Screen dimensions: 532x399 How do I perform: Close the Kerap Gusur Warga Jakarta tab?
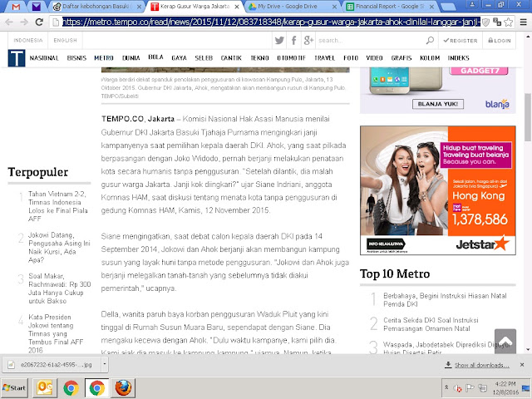point(237,7)
